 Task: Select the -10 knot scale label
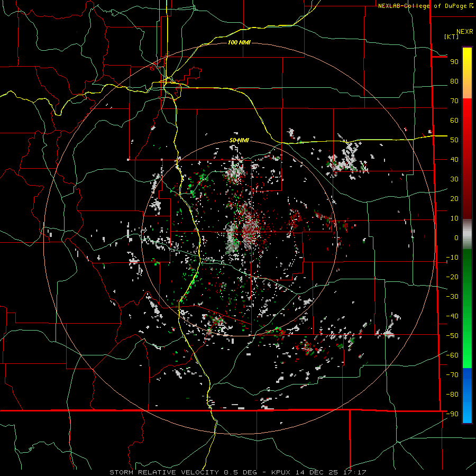click(452, 258)
